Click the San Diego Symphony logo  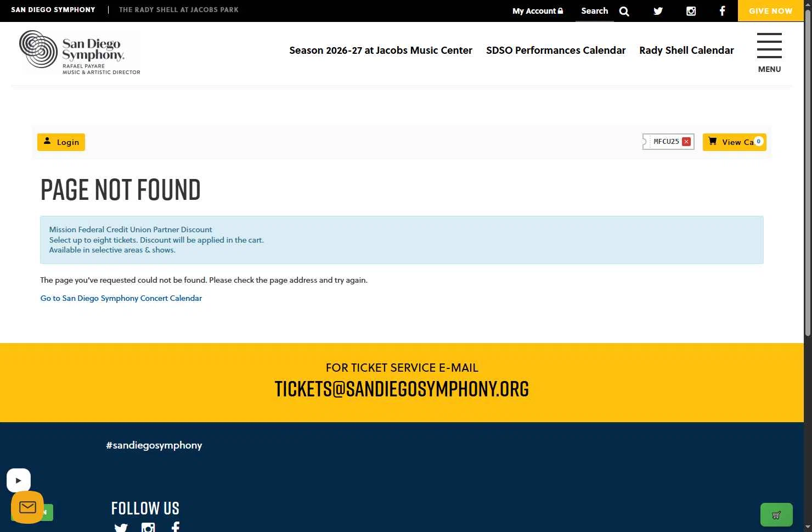click(80, 52)
